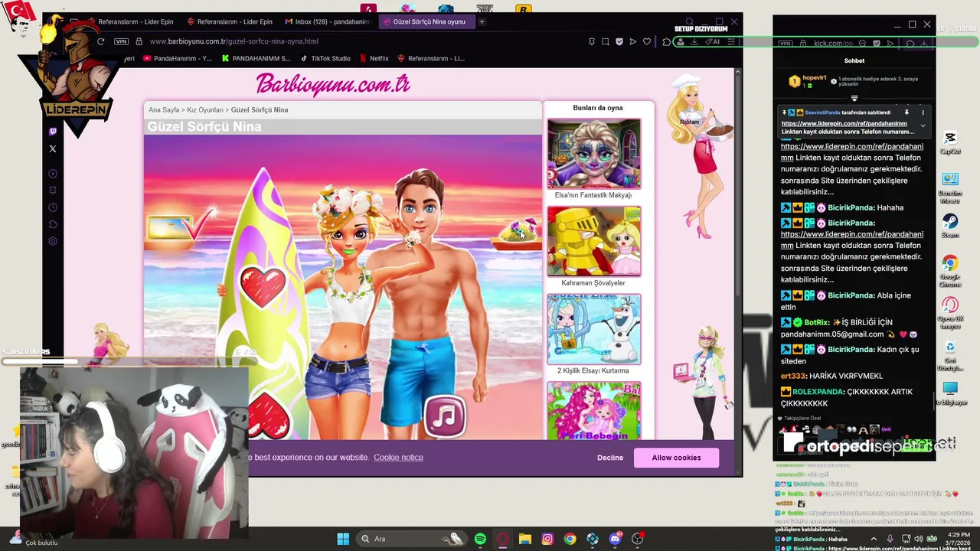The height and width of the screenshot is (551, 980).
Task: Open File Explorer from the taskbar
Action: click(x=524, y=539)
